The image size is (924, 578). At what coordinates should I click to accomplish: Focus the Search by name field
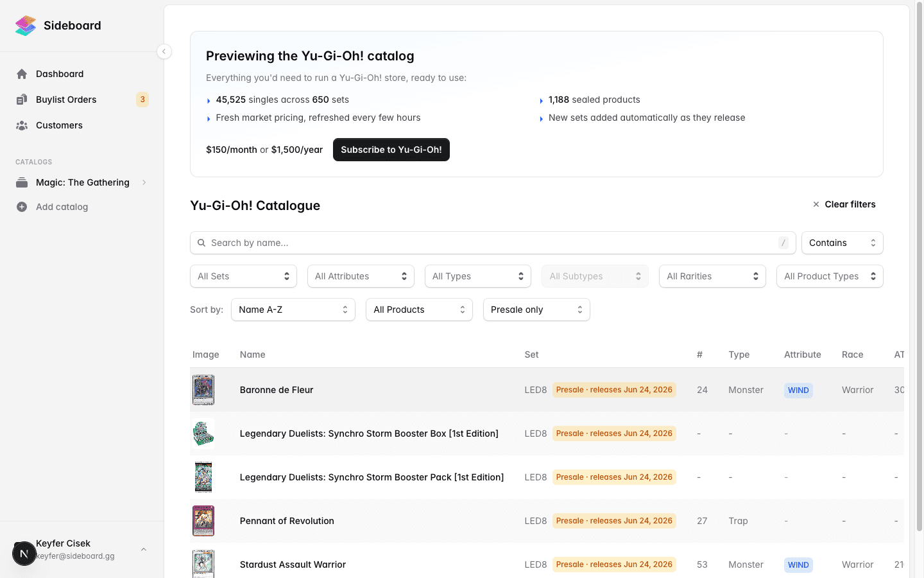(x=493, y=243)
